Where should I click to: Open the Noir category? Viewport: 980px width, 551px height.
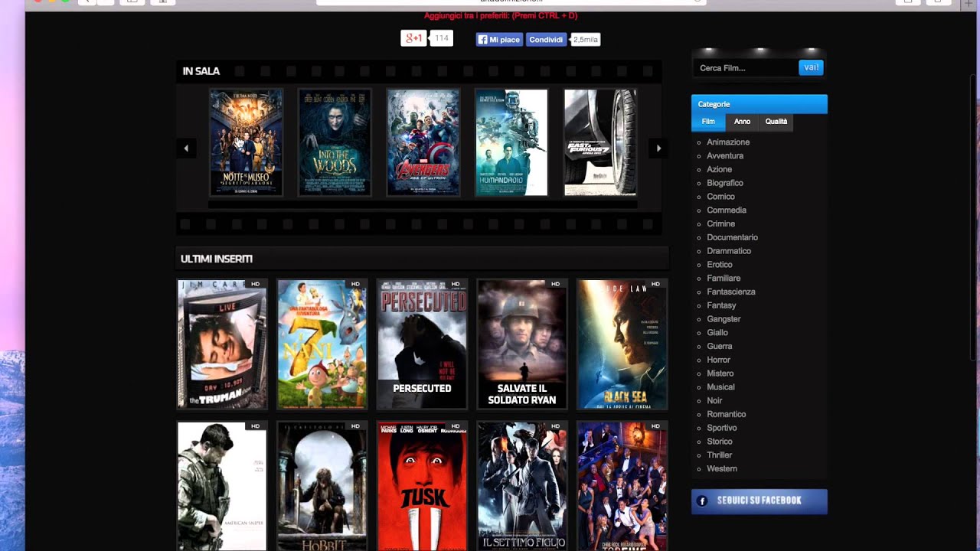click(714, 401)
